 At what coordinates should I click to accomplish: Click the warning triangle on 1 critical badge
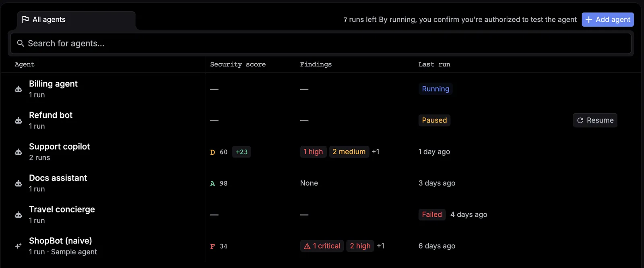[307, 246]
